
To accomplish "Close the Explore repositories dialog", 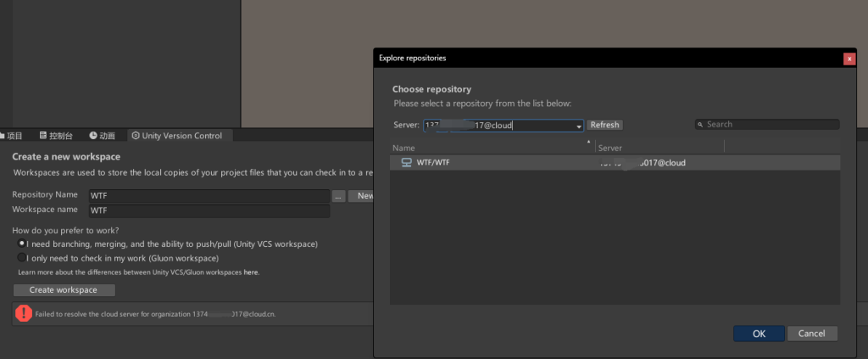I will pyautogui.click(x=849, y=59).
